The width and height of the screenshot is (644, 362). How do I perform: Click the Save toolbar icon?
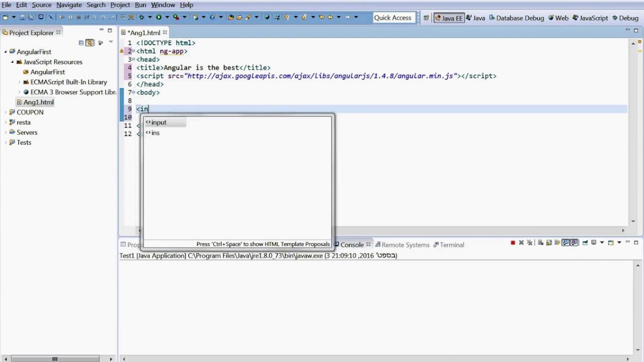(22, 17)
